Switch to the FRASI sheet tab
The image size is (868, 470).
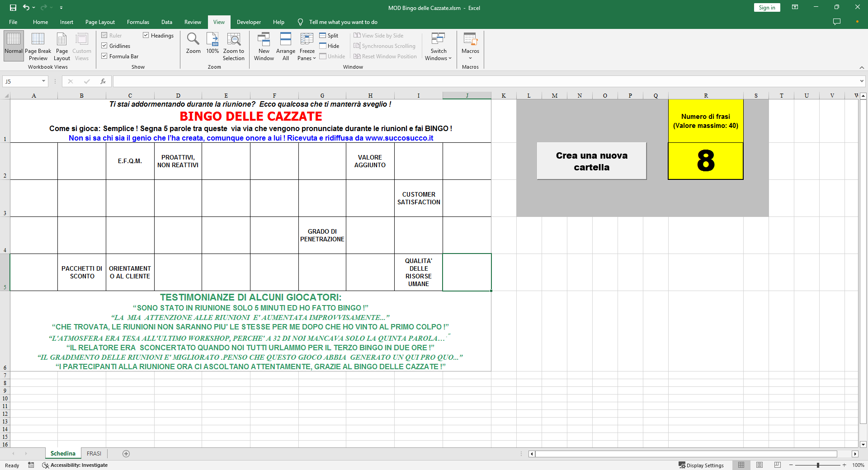click(x=94, y=454)
